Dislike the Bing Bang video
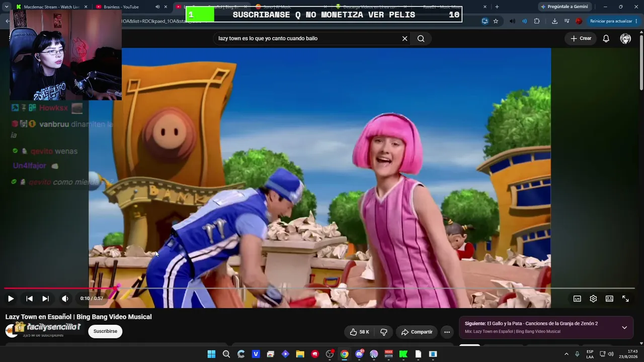This screenshot has height=362, width=644. 384,332
